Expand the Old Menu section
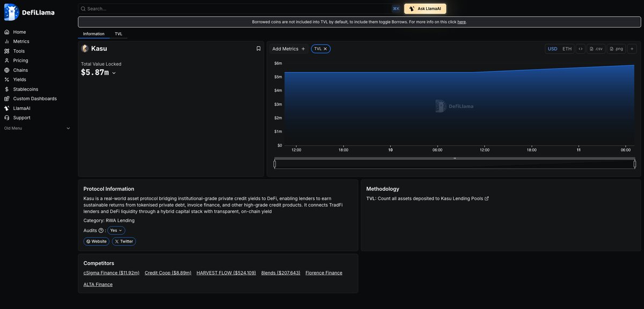 point(37,128)
